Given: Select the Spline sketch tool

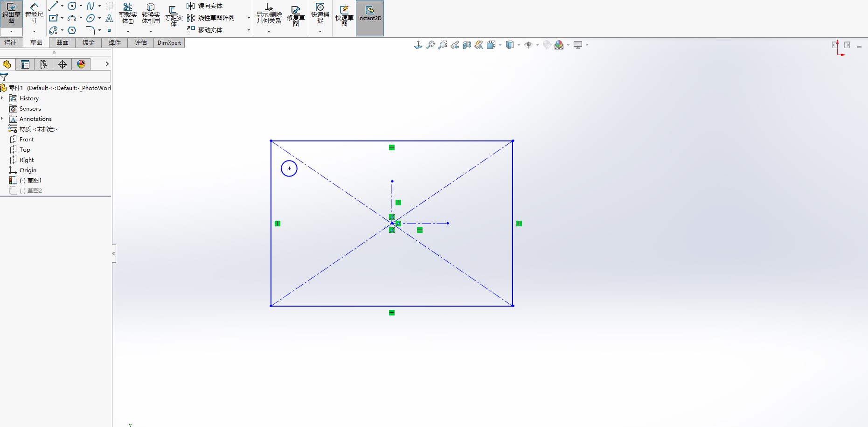Looking at the screenshot, I should 90,6.
